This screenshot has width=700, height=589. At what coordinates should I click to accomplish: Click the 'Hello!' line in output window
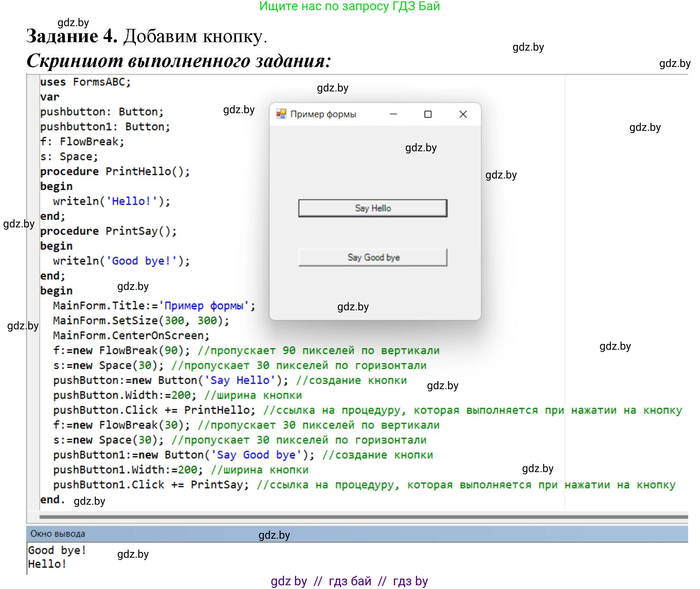[47, 564]
